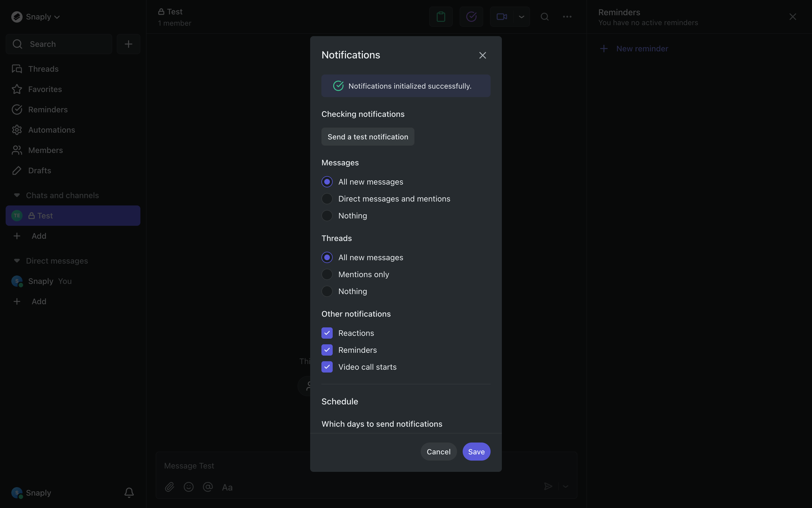The height and width of the screenshot is (508, 812).
Task: Open Drafts in the sidebar
Action: pyautogui.click(x=73, y=171)
